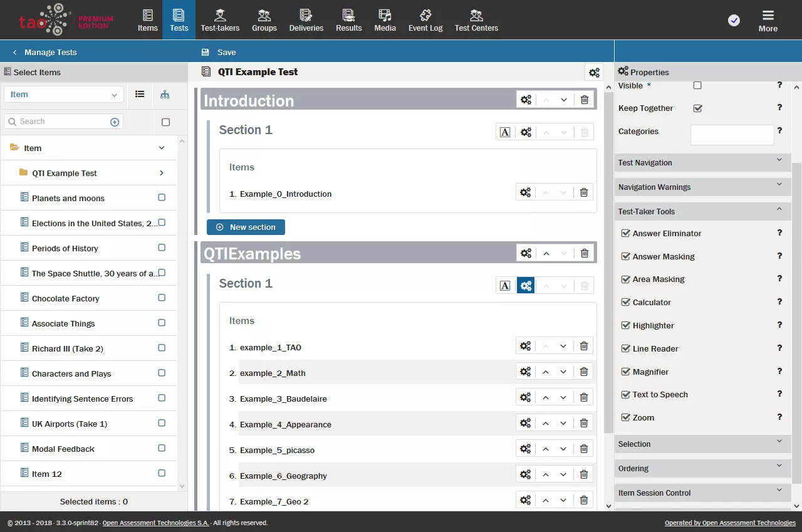Image resolution: width=802 pixels, height=532 pixels.
Task: Open the test properties gears icon beside QTI Example Test
Action: [x=594, y=73]
